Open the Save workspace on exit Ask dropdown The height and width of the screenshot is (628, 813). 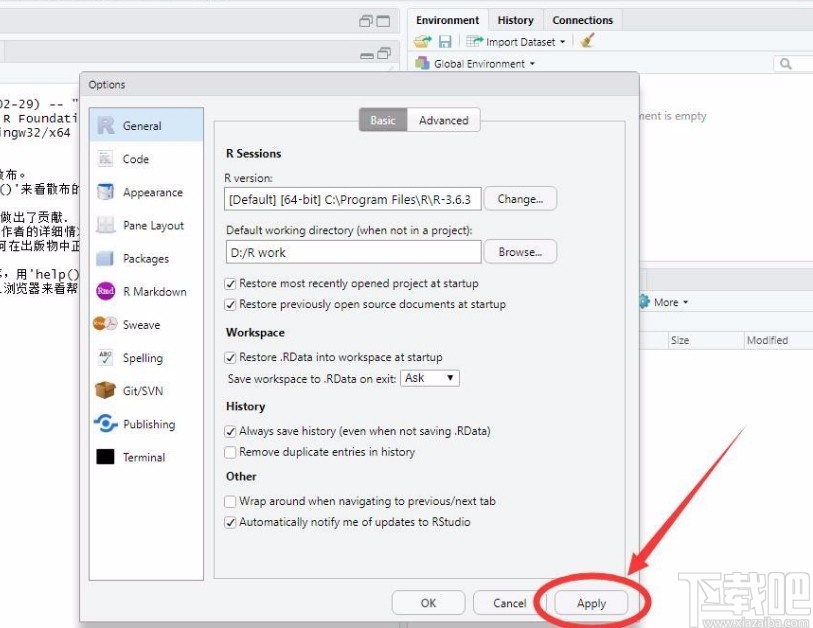[430, 378]
